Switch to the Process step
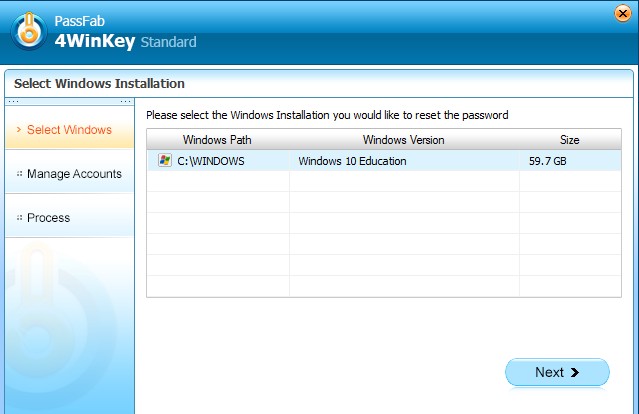The width and height of the screenshot is (639, 414). click(69, 218)
